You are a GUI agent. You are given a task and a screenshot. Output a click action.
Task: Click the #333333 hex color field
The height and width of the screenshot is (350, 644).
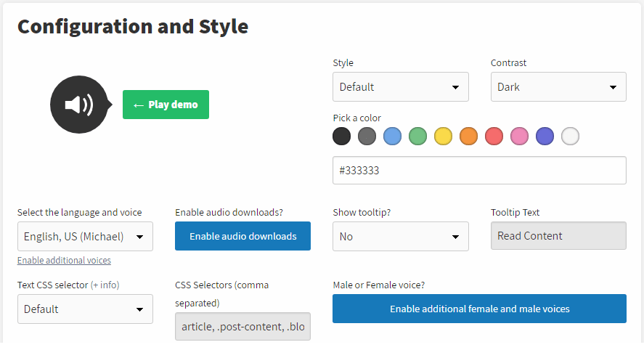point(479,170)
